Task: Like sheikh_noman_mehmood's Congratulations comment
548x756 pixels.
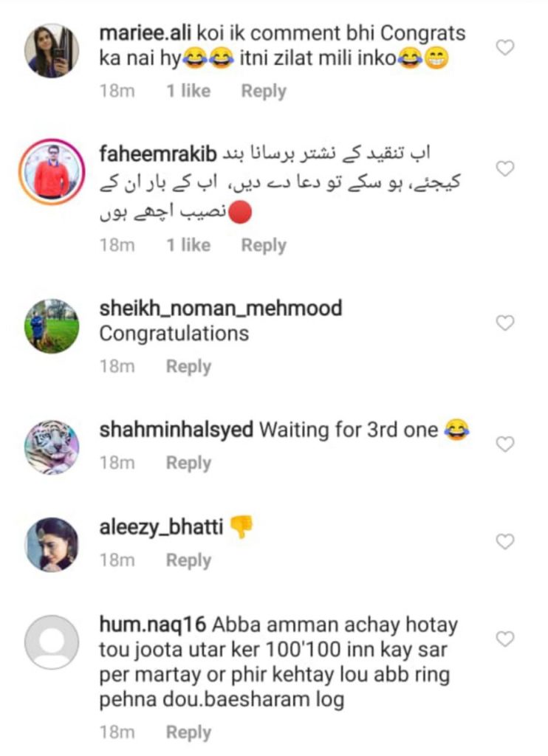Action: coord(505,323)
